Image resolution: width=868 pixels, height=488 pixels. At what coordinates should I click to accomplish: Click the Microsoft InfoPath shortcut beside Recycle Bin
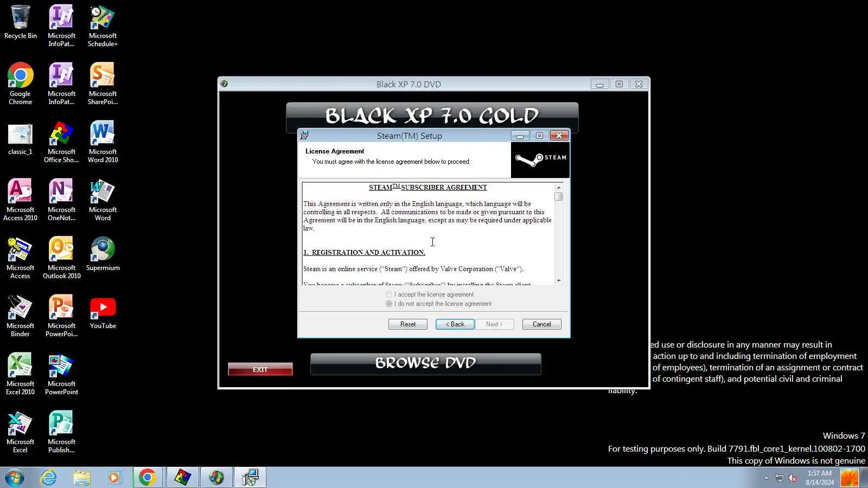[x=61, y=25]
